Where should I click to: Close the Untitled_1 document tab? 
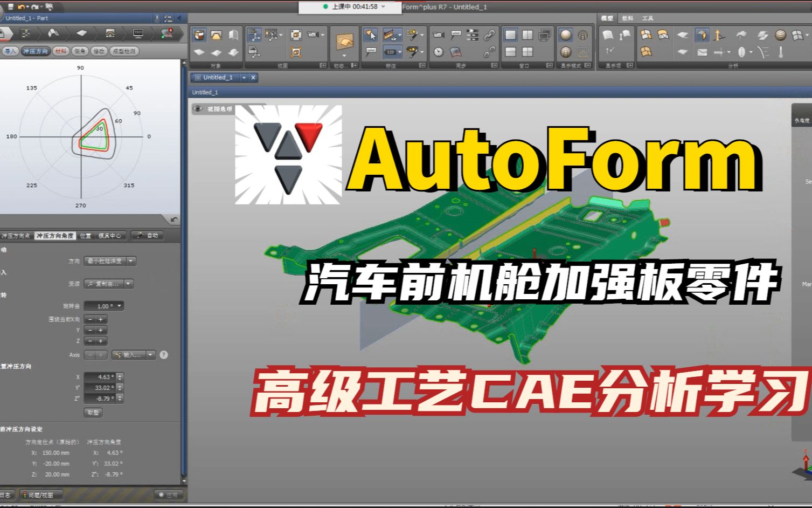pos(253,78)
